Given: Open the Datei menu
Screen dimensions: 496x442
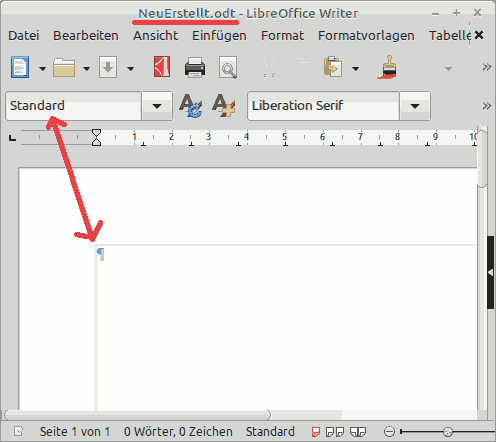Looking at the screenshot, I should 23,35.
